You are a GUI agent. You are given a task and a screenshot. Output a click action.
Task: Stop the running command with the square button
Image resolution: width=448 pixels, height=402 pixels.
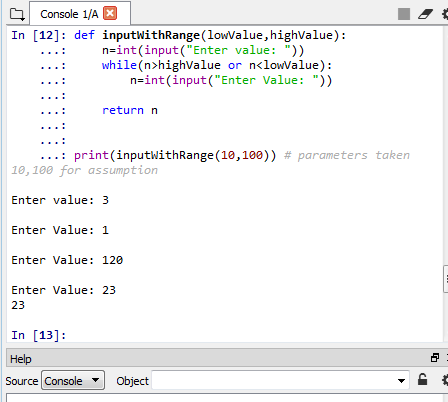tap(404, 14)
